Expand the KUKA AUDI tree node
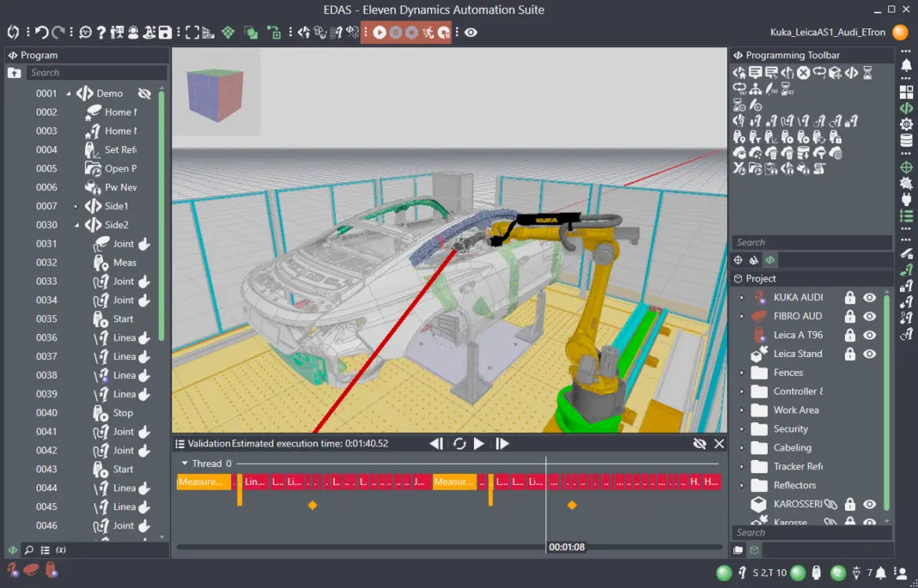This screenshot has height=588, width=918. click(742, 297)
